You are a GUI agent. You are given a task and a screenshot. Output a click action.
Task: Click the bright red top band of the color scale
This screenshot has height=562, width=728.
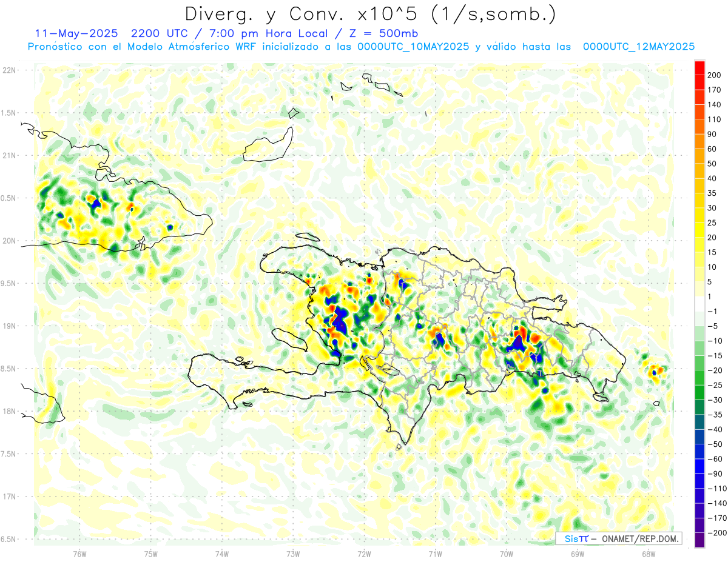699,67
